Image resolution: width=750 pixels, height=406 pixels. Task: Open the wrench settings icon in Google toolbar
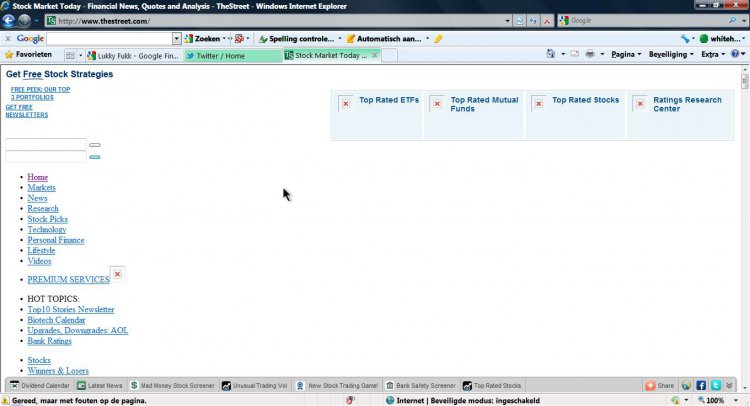click(685, 39)
